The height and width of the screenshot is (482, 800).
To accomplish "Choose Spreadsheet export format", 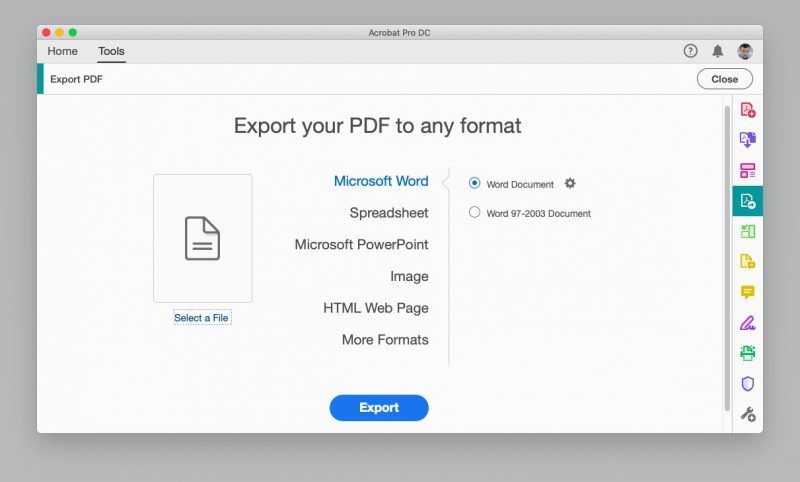I will click(389, 213).
